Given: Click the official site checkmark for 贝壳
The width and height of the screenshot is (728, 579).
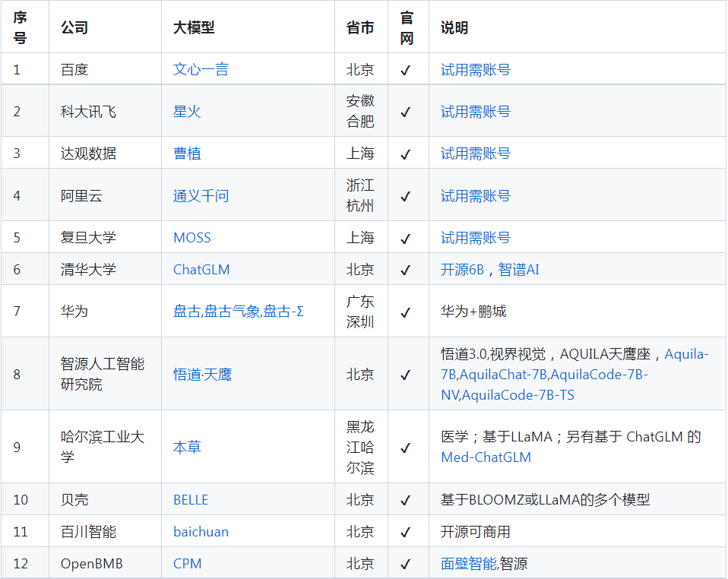Looking at the screenshot, I should (406, 500).
